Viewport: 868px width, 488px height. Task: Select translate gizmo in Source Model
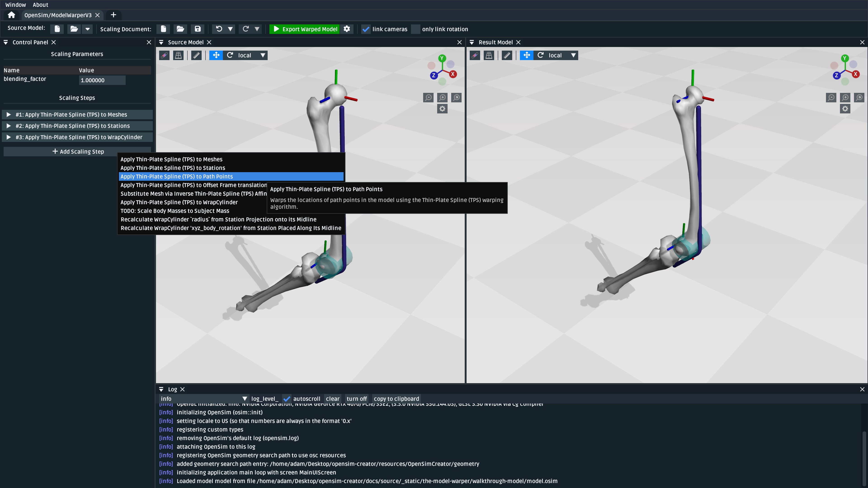point(216,55)
